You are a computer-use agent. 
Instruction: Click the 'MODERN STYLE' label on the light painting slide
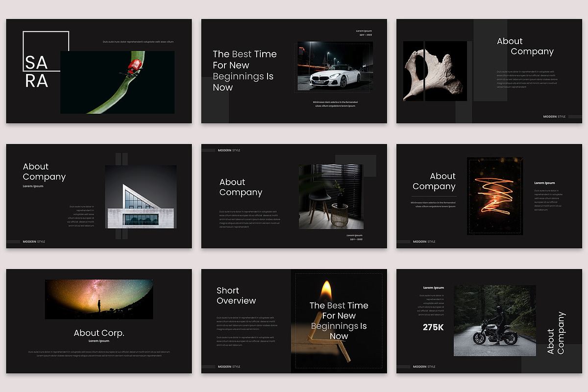point(424,242)
